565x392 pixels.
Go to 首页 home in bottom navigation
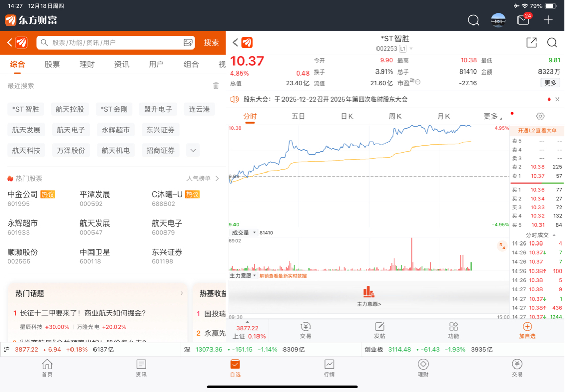click(x=47, y=368)
